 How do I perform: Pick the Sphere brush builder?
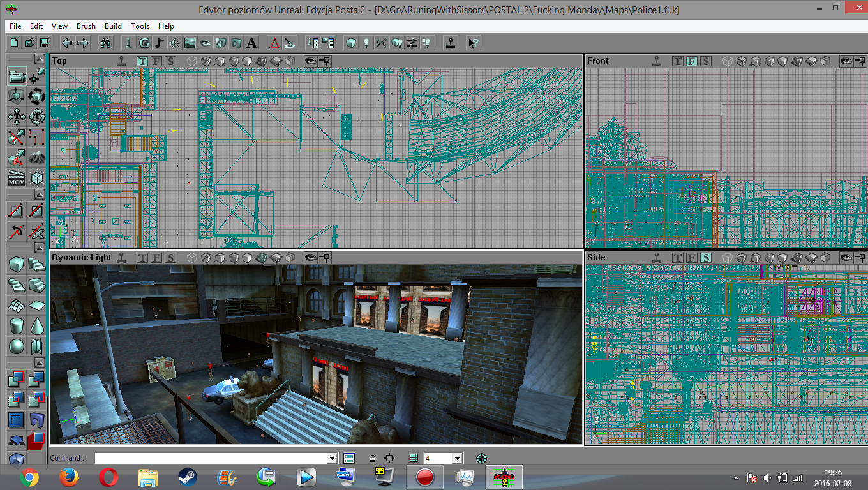click(x=17, y=346)
